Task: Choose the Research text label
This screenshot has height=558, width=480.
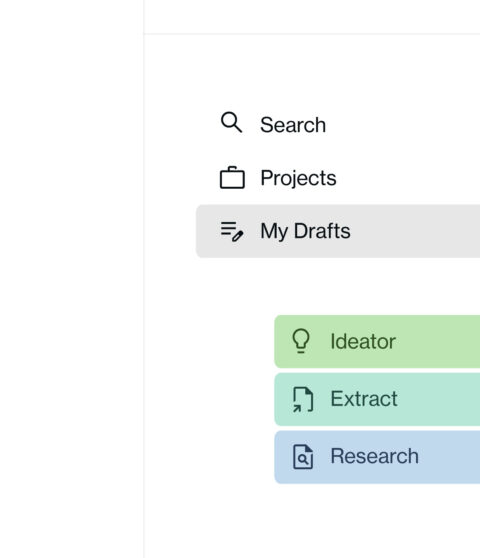Action: [x=374, y=456]
